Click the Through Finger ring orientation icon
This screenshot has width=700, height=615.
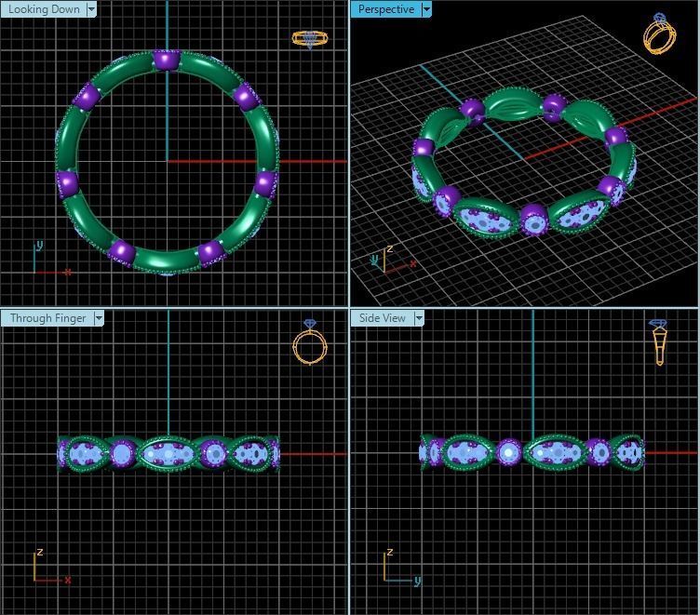310,341
